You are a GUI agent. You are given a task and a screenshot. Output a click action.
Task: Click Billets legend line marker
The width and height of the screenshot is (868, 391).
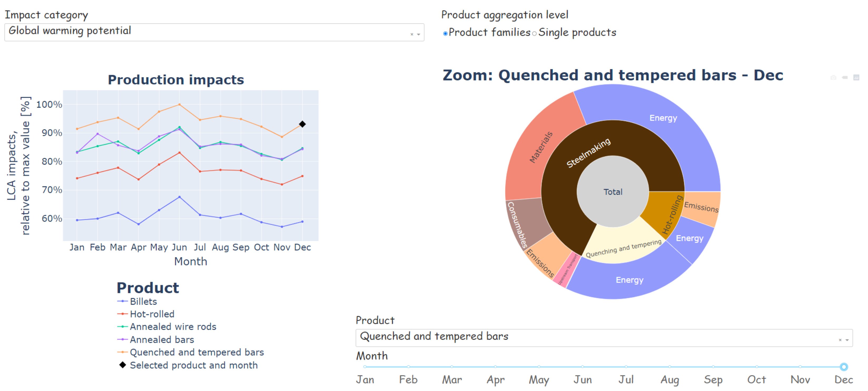122,302
